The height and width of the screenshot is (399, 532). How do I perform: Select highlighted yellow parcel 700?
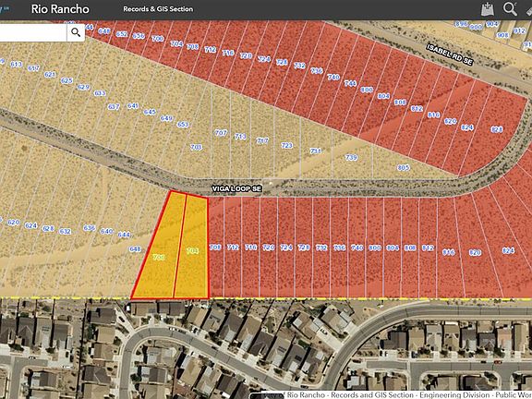coord(159,257)
